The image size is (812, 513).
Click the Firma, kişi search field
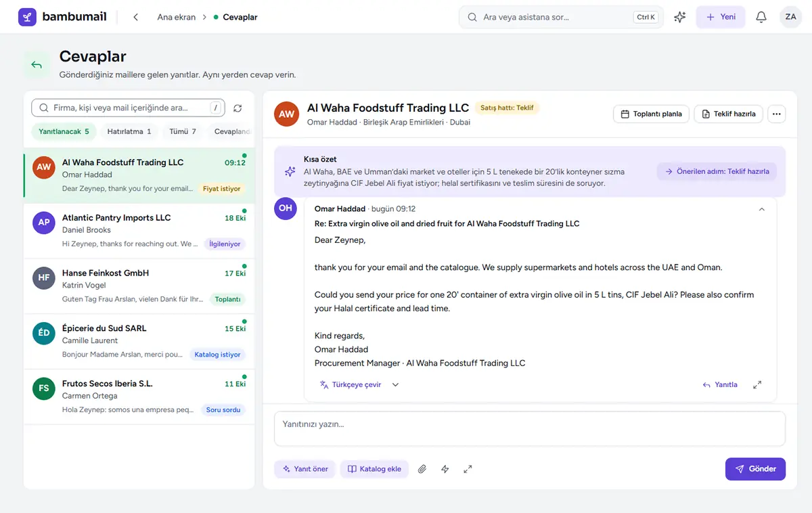pos(128,108)
